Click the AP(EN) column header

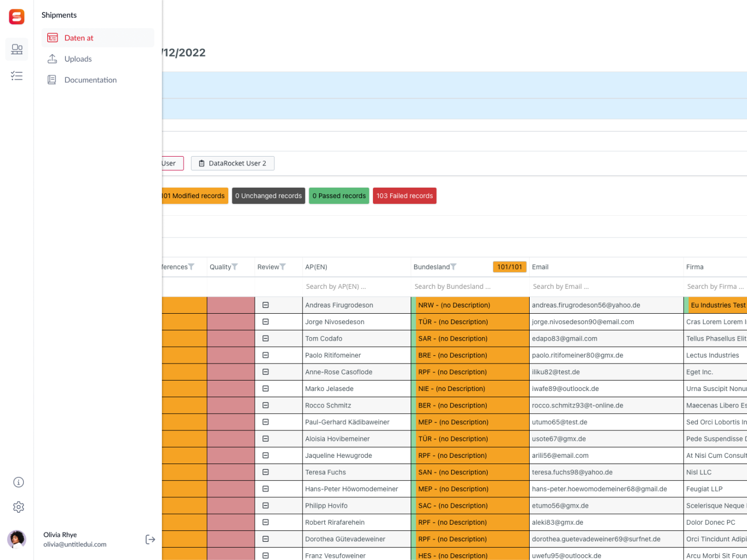coord(356,267)
